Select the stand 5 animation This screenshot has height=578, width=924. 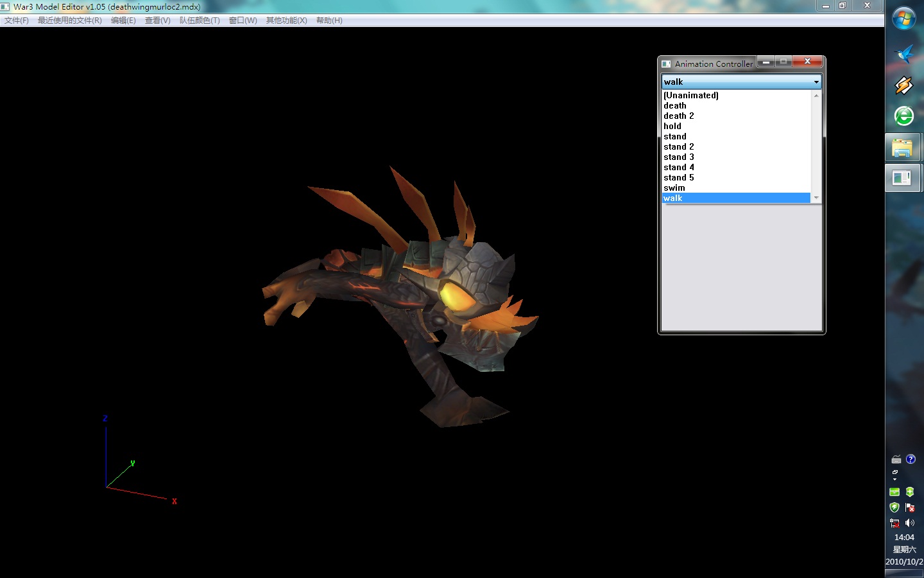[737, 177]
